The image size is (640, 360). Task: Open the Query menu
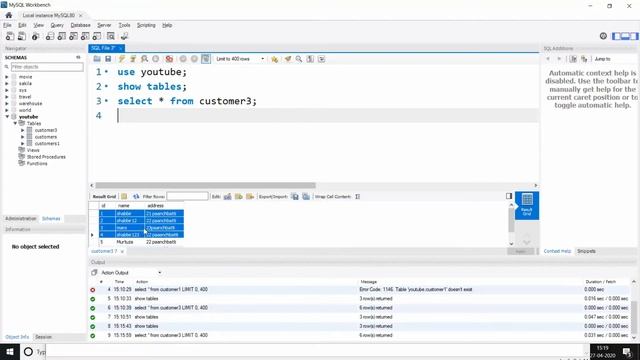click(57, 25)
